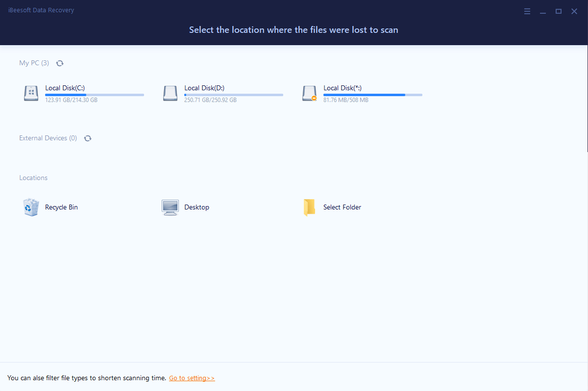This screenshot has height=391, width=588.
Task: Open the hamburger menu in title bar
Action: click(x=527, y=11)
